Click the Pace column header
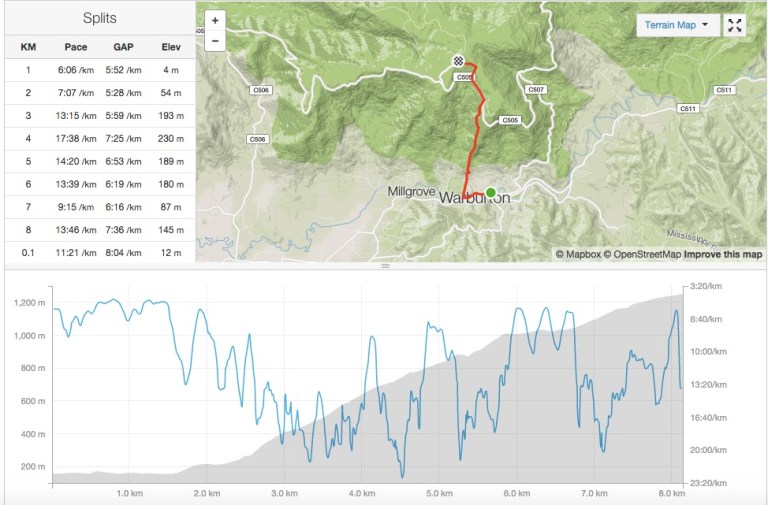The height and width of the screenshot is (505, 768). (x=76, y=47)
